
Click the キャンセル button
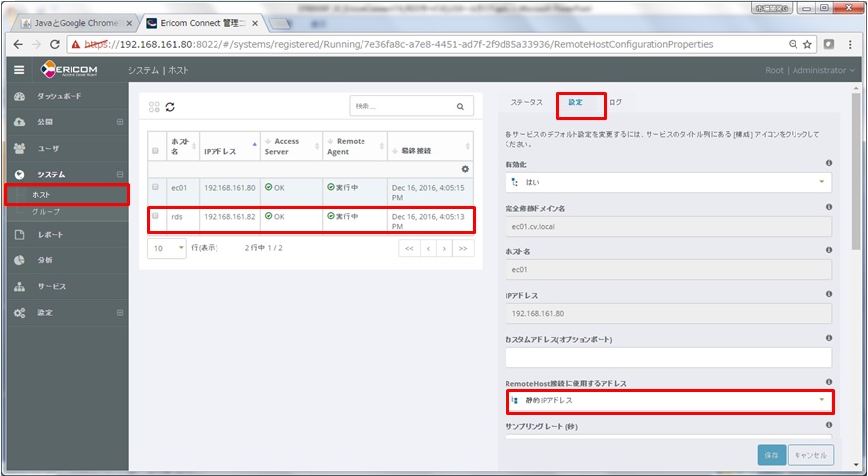pyautogui.click(x=810, y=455)
